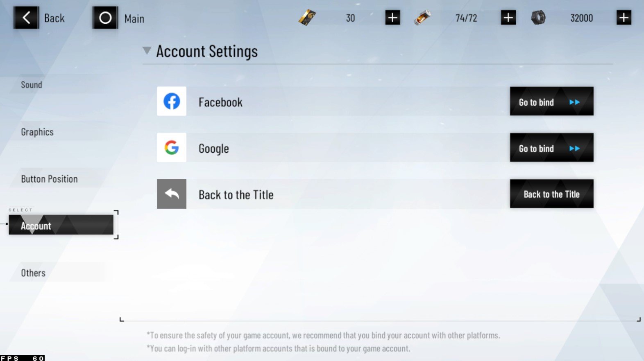Screen dimensions: 644x361
Task: Click Go to bind for Google
Action: (x=551, y=147)
